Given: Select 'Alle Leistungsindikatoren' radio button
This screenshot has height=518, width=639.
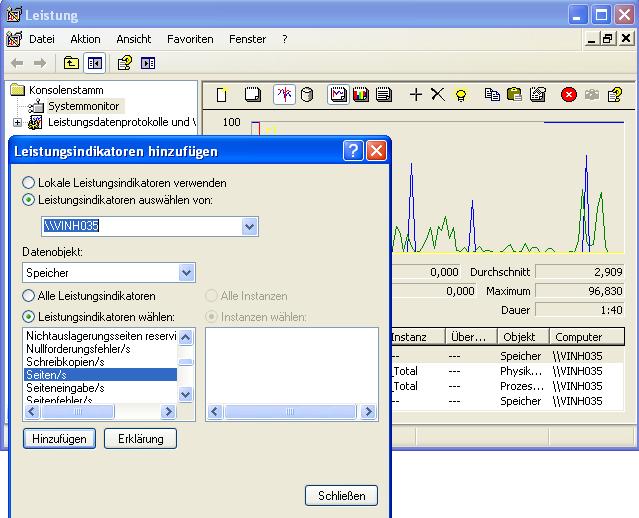Looking at the screenshot, I should pos(29,296).
